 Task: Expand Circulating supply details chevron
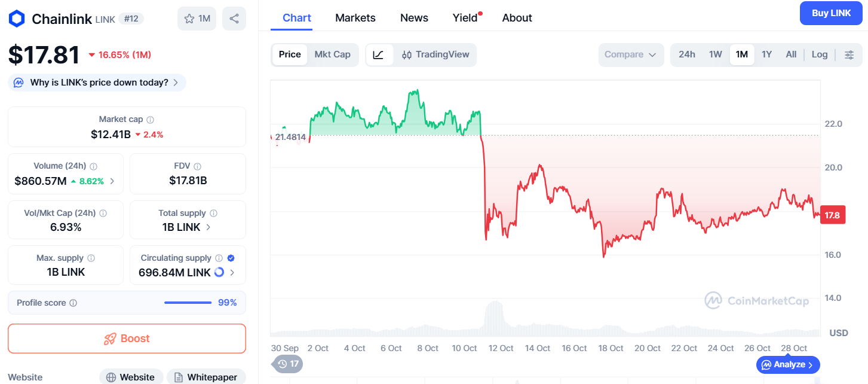click(x=232, y=273)
